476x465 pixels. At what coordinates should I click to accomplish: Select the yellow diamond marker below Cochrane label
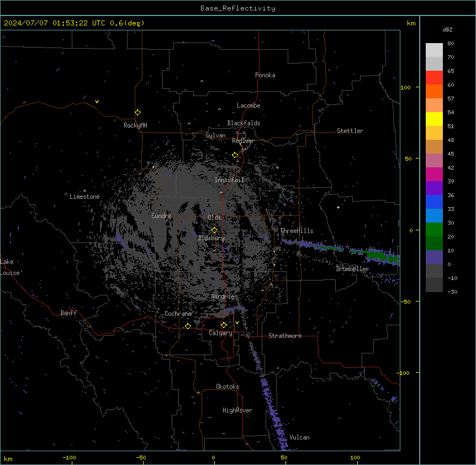188,326
